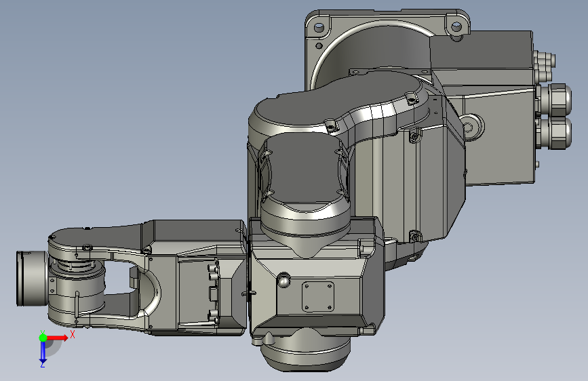The height and width of the screenshot is (381, 588).
Task: Click the green Y axis dot on the triad
Action: click(43, 338)
